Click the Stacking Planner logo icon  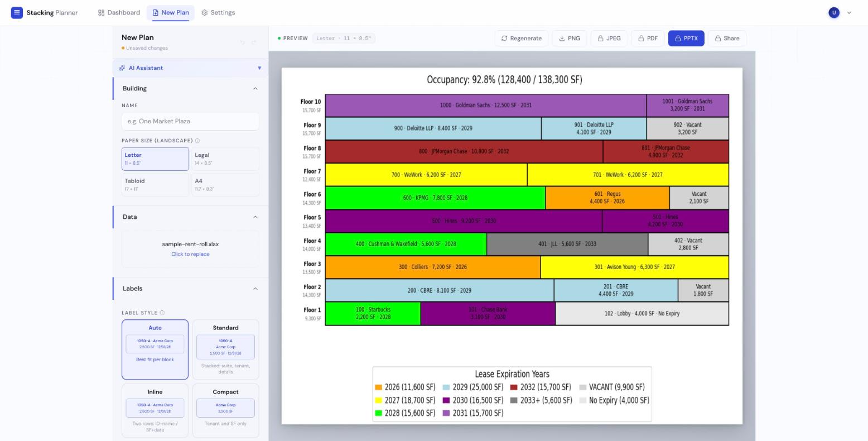(x=17, y=12)
